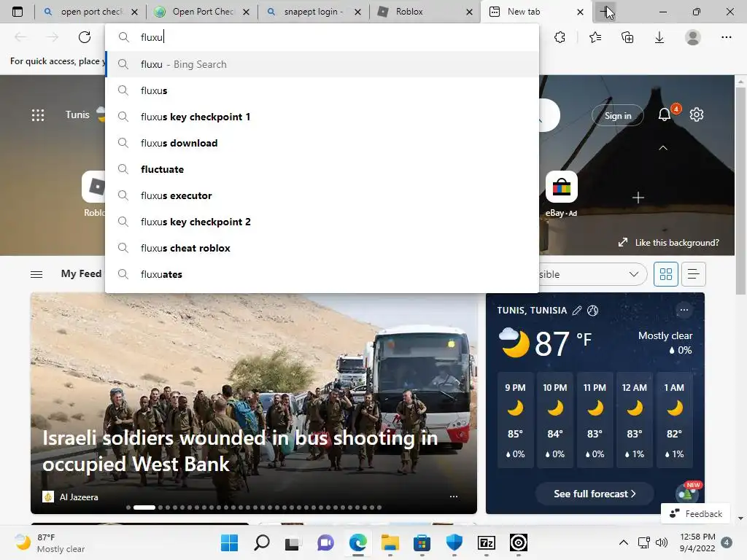Click the weather card ellipsis menu
This screenshot has width=747, height=560.
[684, 310]
